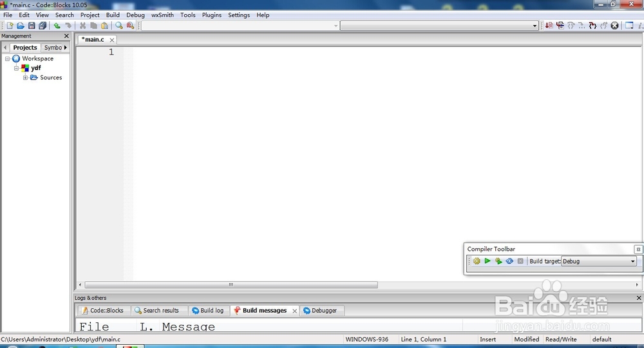Click the Open file folder icon
The image size is (644, 348).
pyautogui.click(x=21, y=26)
